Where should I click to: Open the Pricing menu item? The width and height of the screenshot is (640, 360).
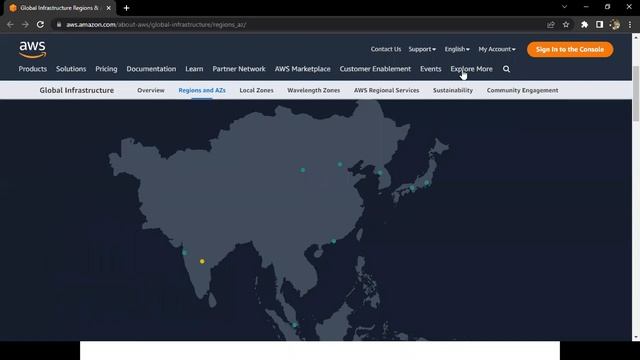tap(106, 69)
